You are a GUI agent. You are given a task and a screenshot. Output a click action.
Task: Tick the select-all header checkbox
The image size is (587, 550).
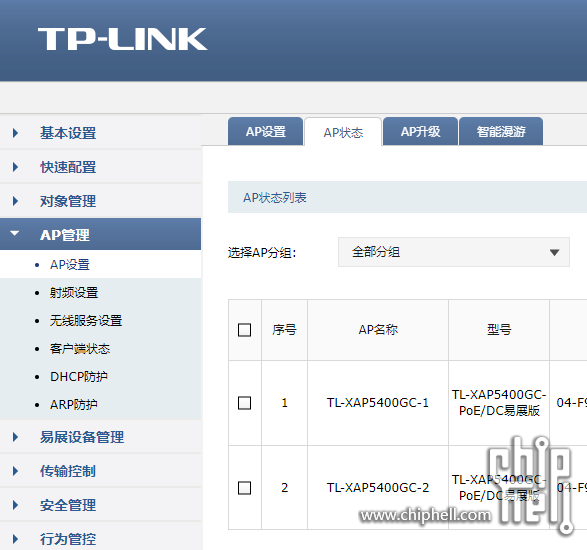coord(244,330)
